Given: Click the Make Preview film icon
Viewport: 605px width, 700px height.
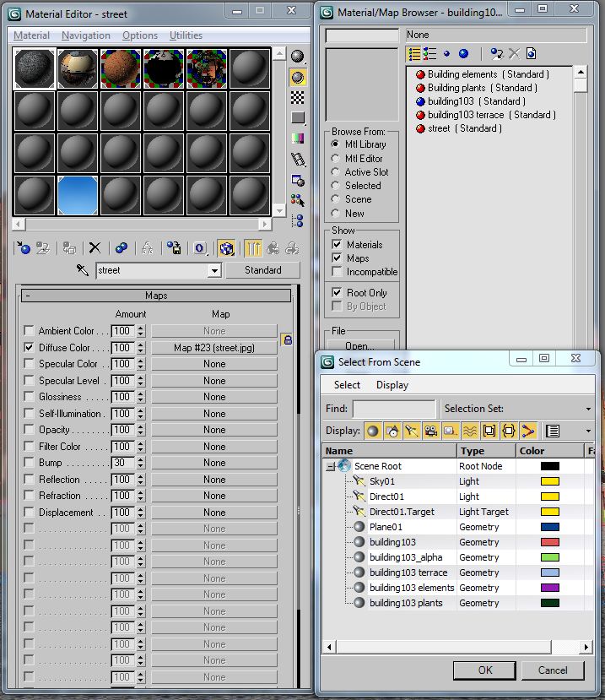Looking at the screenshot, I should pyautogui.click(x=298, y=159).
